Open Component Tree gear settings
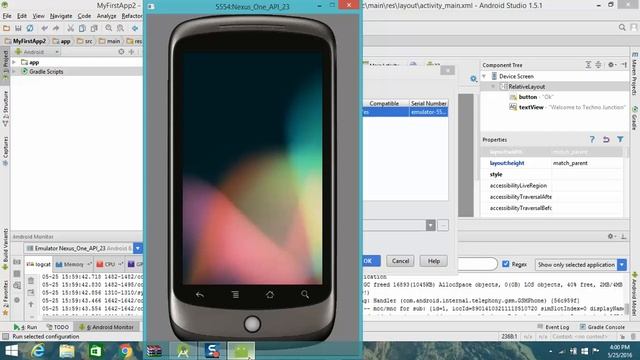Screen dimensions: 640x360 click(611, 64)
